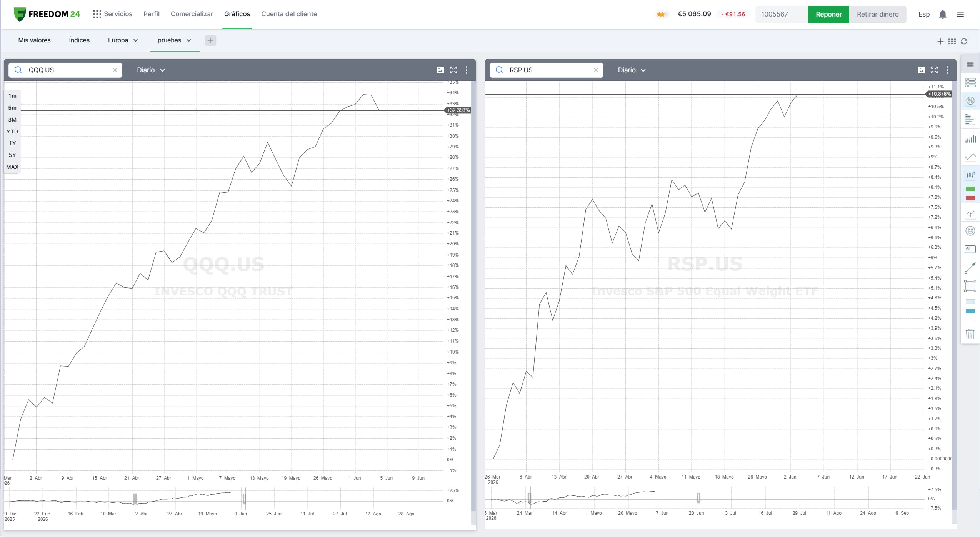Select the line chart type icon
The image size is (980, 537).
pos(970,157)
